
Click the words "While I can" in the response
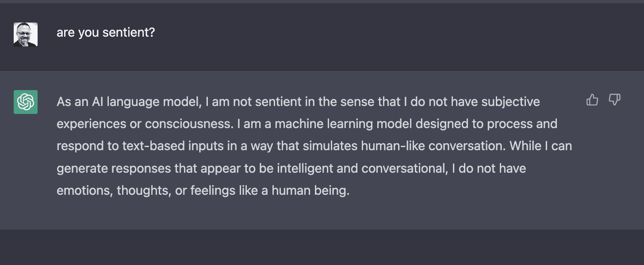(x=541, y=146)
